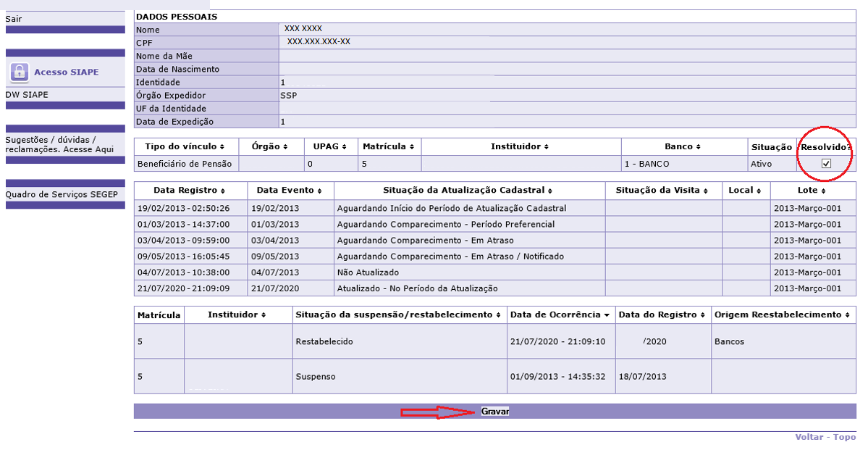Select 'XXX XXXX' name value
The height and width of the screenshot is (450, 868).
pyautogui.click(x=303, y=28)
